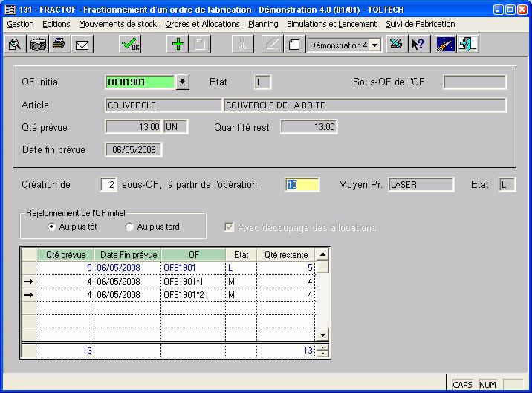Click the Etat L field near OF Initial
The width and height of the screenshot is (532, 393).
263,82
